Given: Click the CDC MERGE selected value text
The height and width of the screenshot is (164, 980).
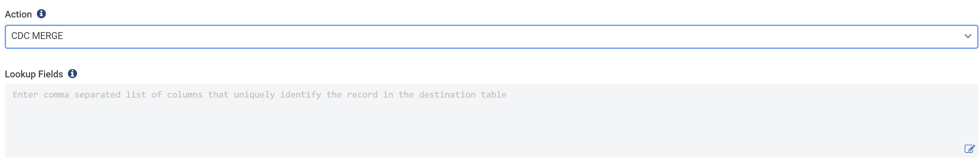Looking at the screenshot, I should coord(37,36).
